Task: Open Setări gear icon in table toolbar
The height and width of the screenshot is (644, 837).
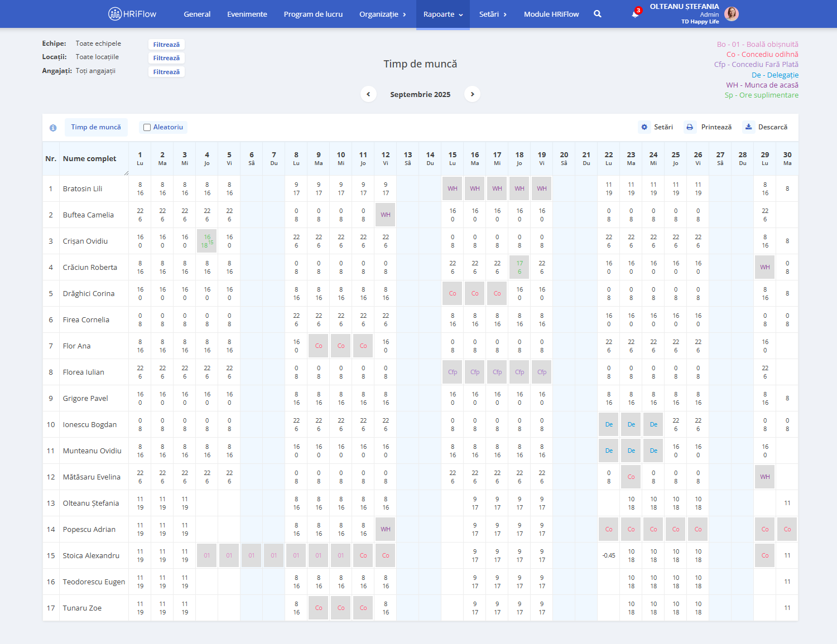Action: pos(644,127)
